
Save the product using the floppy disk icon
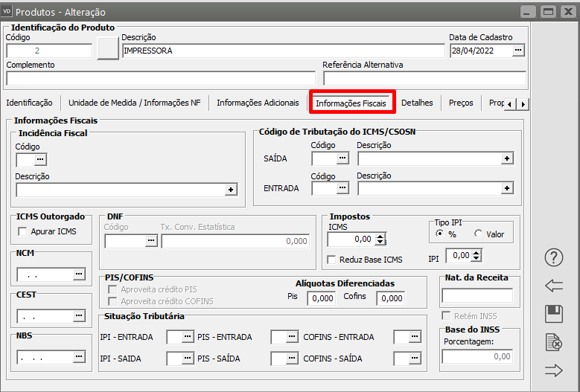[554, 314]
